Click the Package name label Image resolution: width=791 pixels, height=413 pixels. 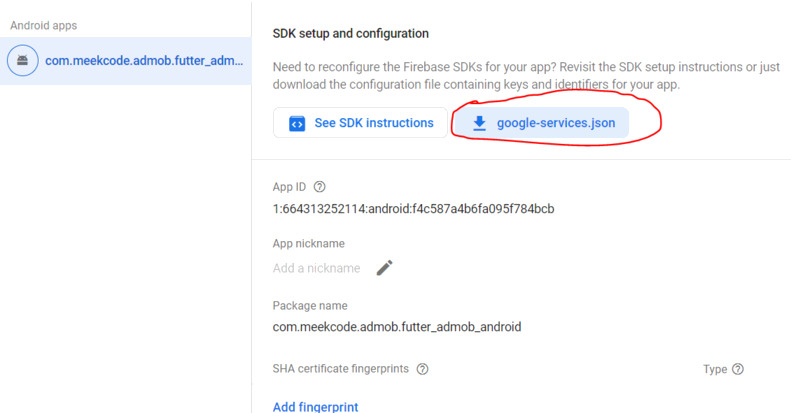click(310, 306)
